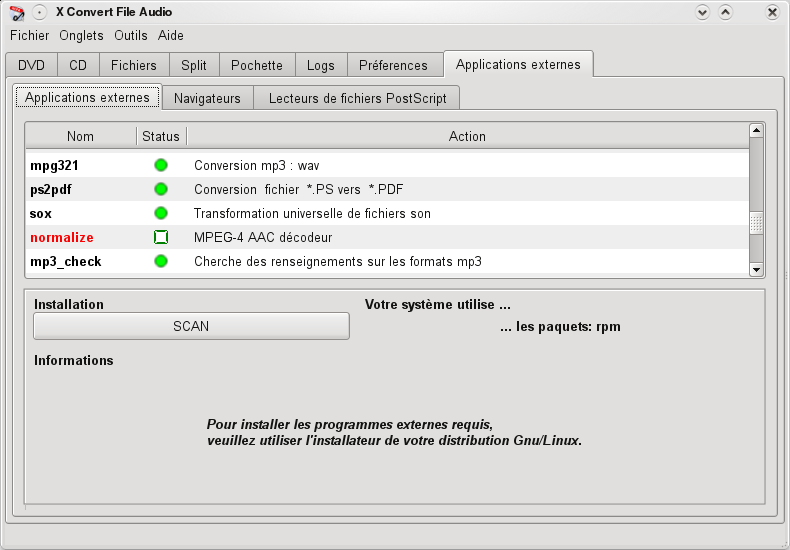Click the SCAN button
The height and width of the screenshot is (550, 790).
click(x=191, y=326)
